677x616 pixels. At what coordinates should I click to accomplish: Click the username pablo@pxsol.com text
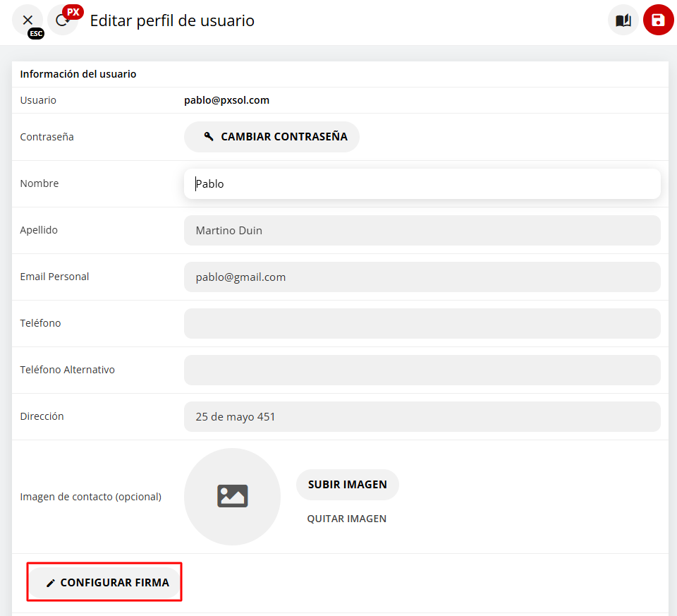pos(226,100)
